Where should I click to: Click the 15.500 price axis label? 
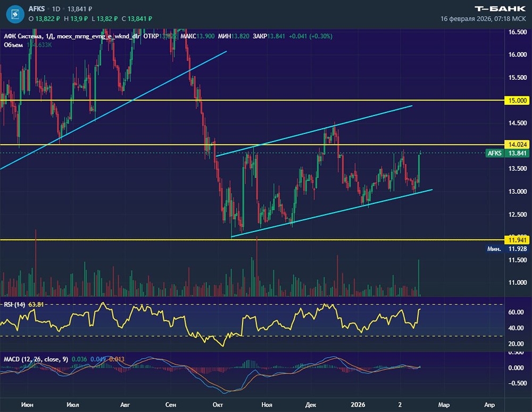518,78
